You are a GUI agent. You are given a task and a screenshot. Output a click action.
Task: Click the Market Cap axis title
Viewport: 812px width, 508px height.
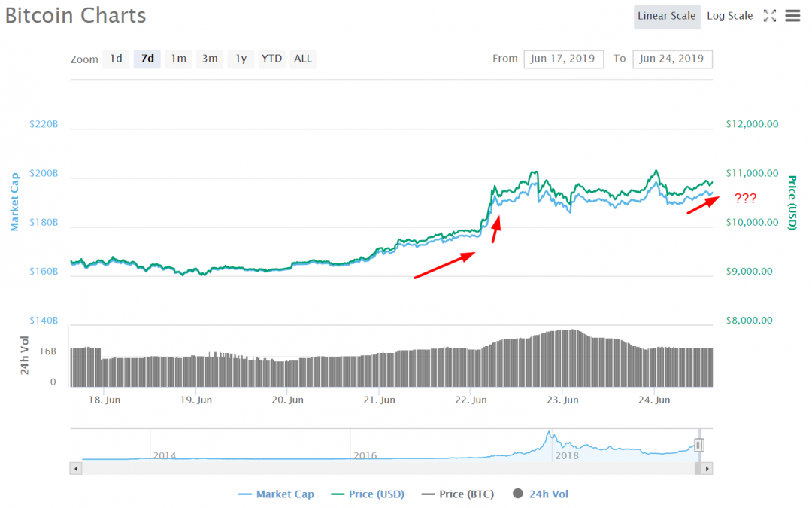[14, 202]
